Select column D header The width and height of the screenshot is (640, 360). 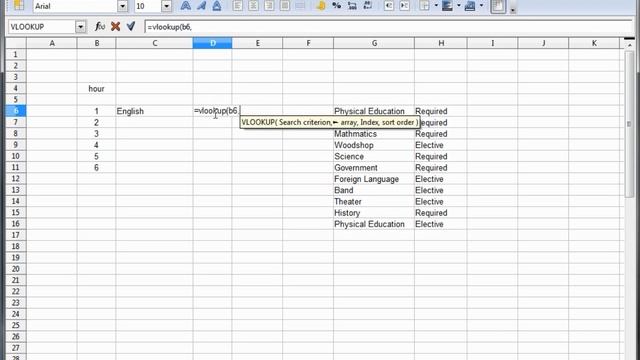pos(212,43)
